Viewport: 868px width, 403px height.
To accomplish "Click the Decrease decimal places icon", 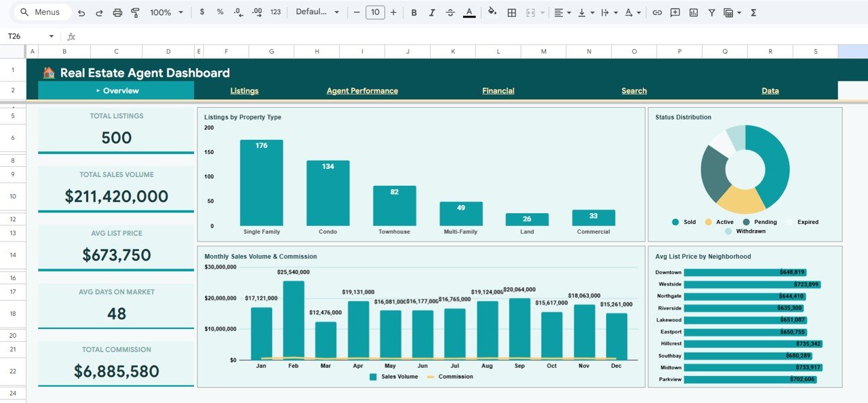I will pos(237,12).
